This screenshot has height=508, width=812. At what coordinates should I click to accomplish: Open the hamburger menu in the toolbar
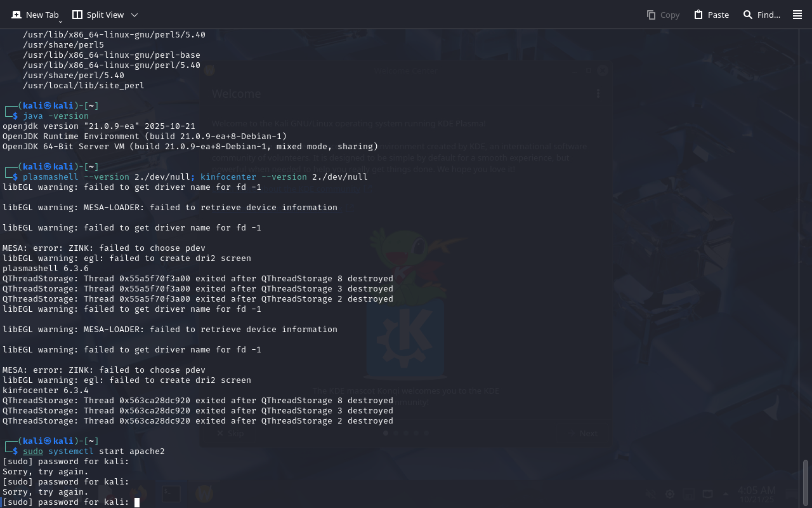[x=797, y=15]
